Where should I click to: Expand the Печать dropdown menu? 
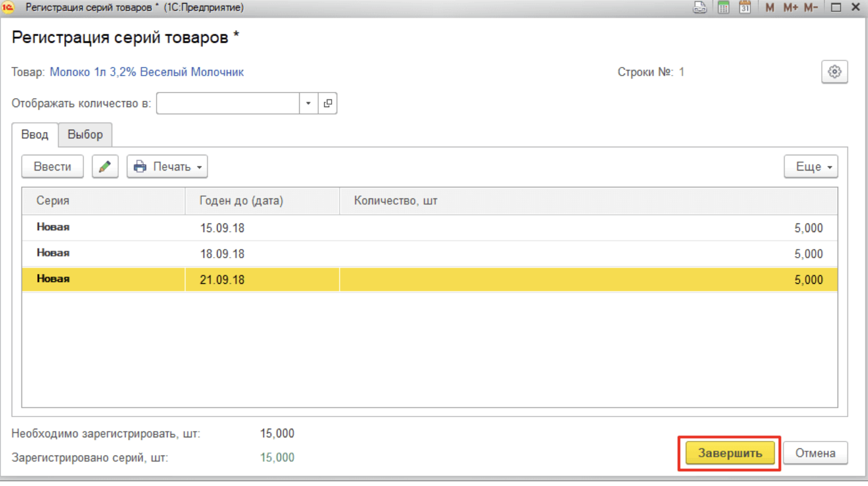[x=167, y=166]
